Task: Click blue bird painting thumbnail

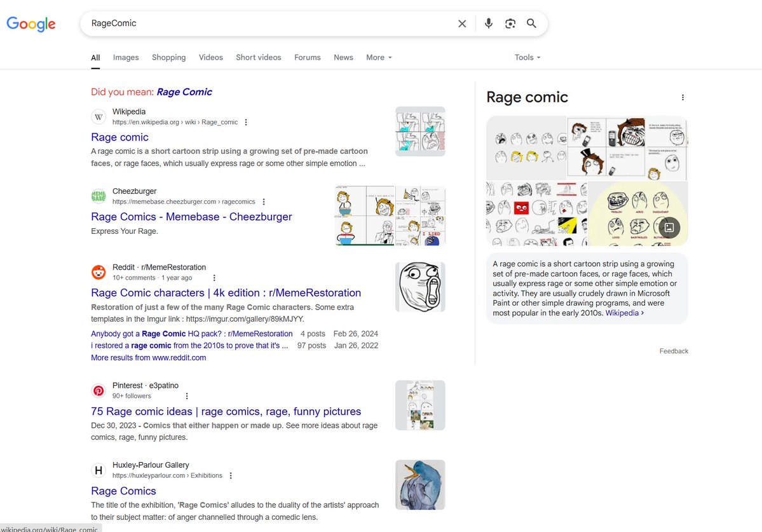Action: [420, 485]
